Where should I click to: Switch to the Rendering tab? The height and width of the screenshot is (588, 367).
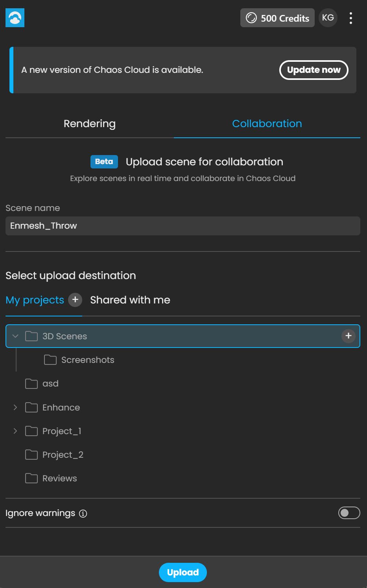[90, 124]
